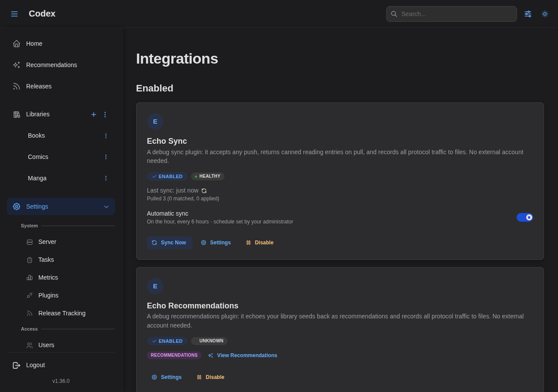Image resolution: width=558 pixels, height=392 pixels.
Task: Click the RECOMMENDATIONS tag badge
Action: (174, 355)
